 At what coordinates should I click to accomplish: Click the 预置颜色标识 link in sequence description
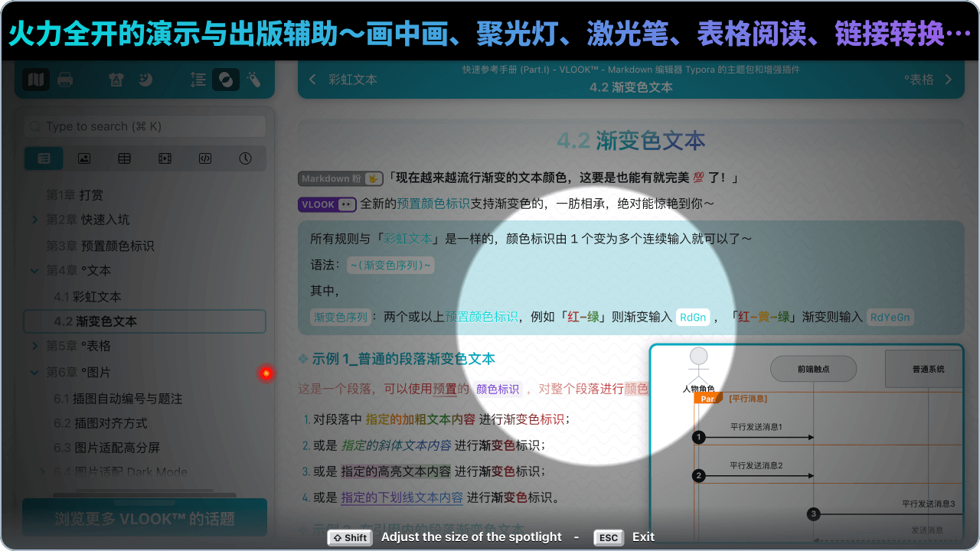[482, 317]
